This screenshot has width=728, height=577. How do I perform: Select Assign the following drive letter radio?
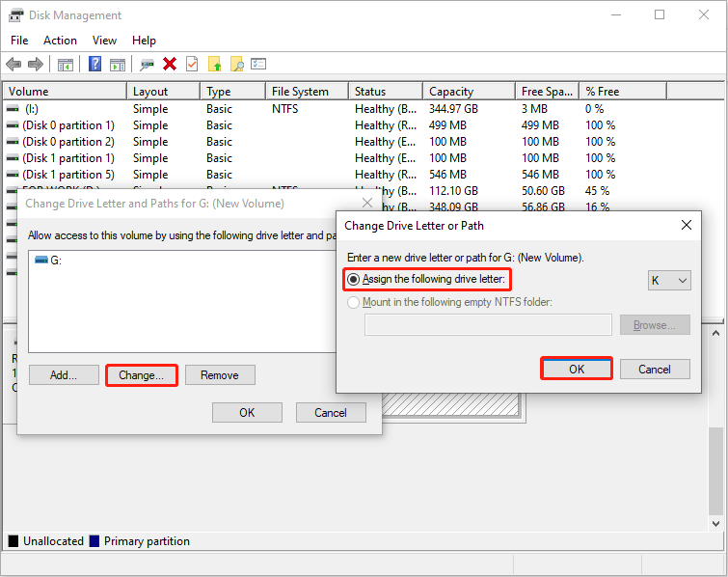coord(353,279)
